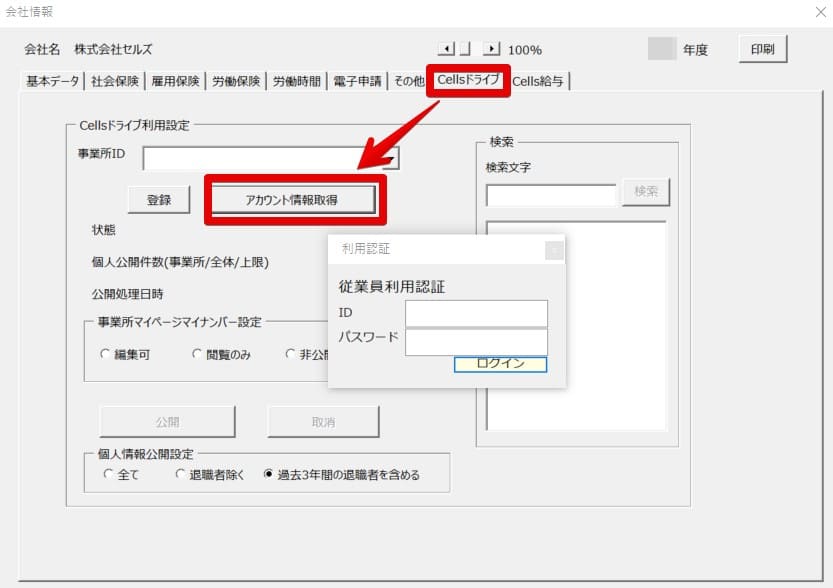Click the 100% zoom value
Screen dimensions: 833x588
point(525,50)
